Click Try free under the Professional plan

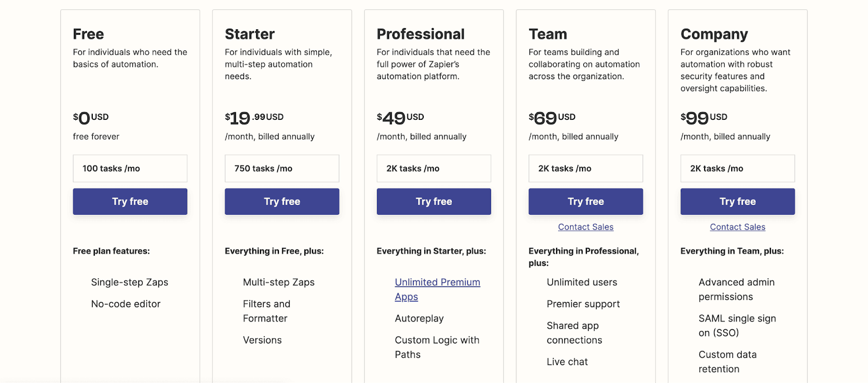click(433, 201)
